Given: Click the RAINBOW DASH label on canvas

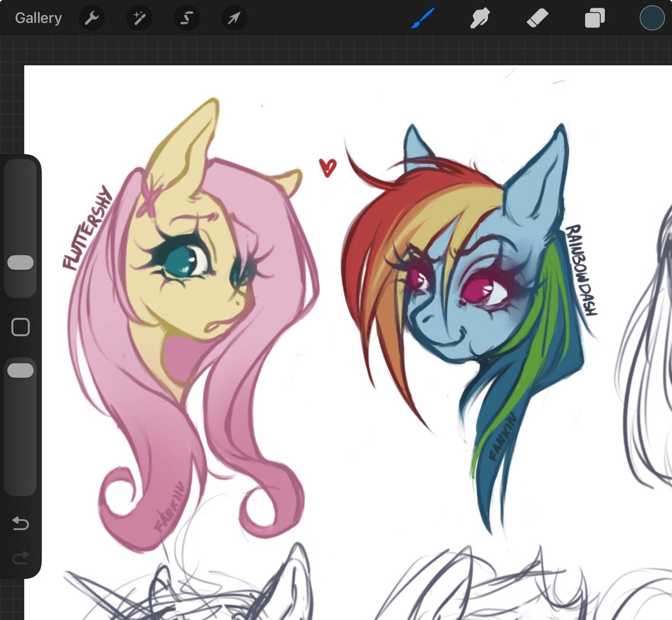Looking at the screenshot, I should coord(581,270).
